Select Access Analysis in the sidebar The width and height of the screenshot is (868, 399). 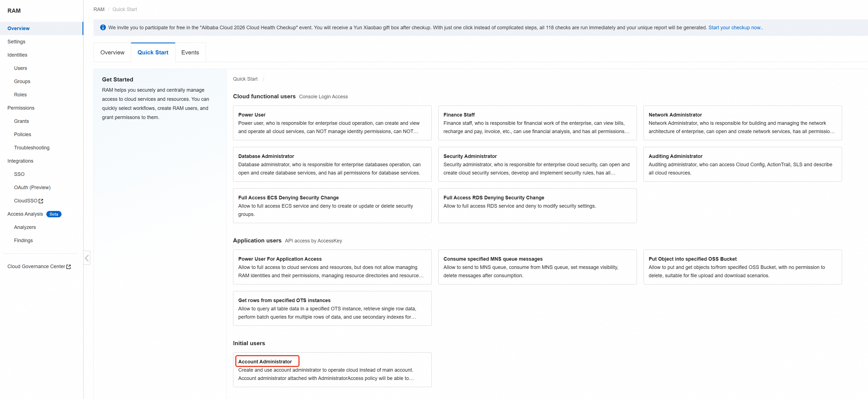point(25,214)
